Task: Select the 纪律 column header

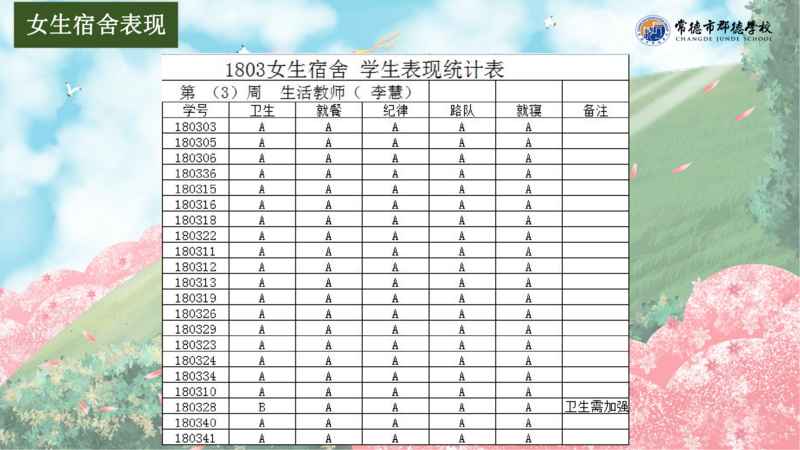Action: coord(395,110)
